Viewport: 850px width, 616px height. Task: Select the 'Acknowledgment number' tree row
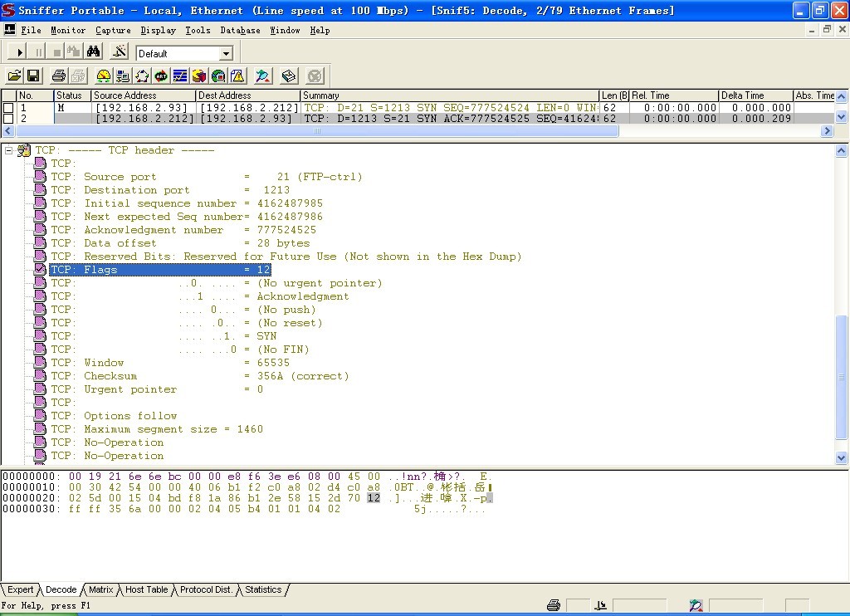pos(183,230)
